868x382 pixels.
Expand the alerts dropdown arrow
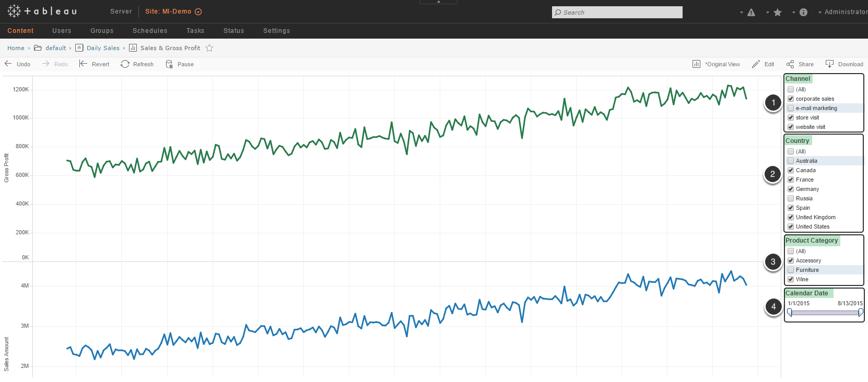(742, 13)
